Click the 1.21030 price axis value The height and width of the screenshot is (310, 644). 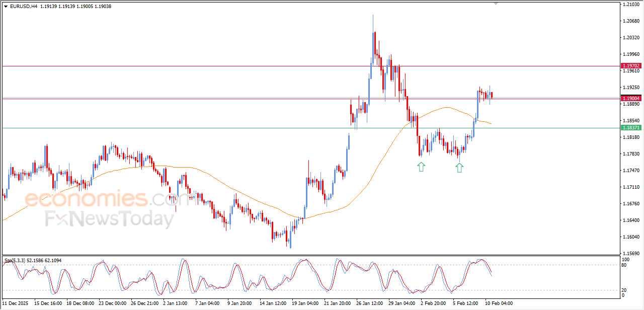(x=630, y=5)
